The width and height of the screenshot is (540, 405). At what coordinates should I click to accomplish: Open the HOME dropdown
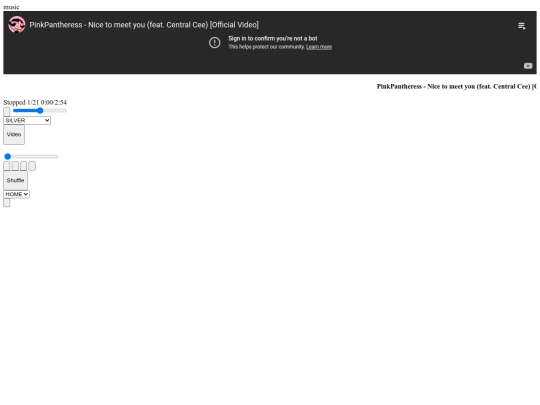click(17, 194)
